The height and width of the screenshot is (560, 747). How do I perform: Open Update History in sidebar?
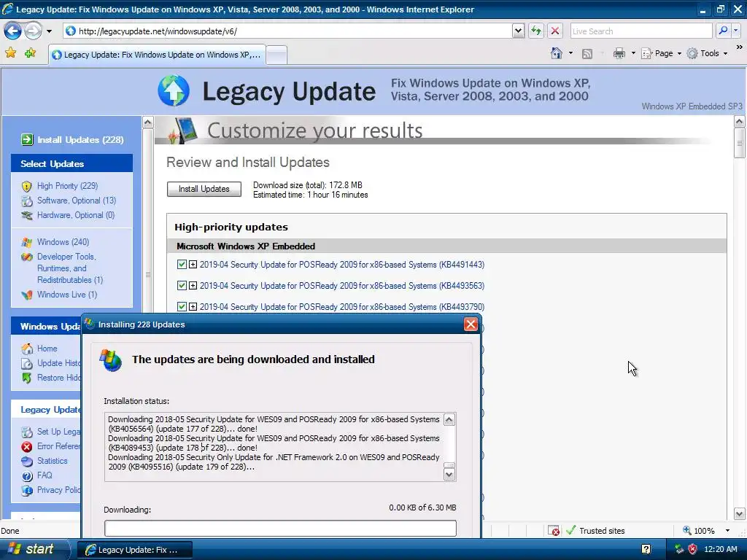tap(58, 363)
